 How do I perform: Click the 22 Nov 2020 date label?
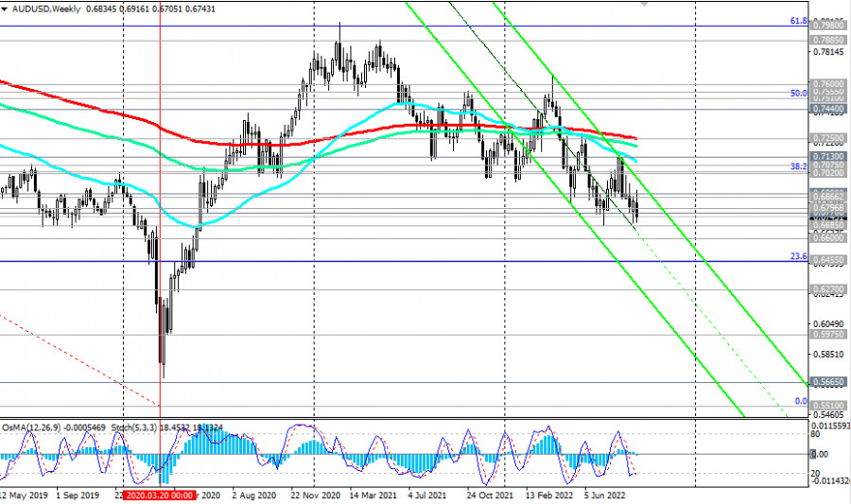click(316, 495)
